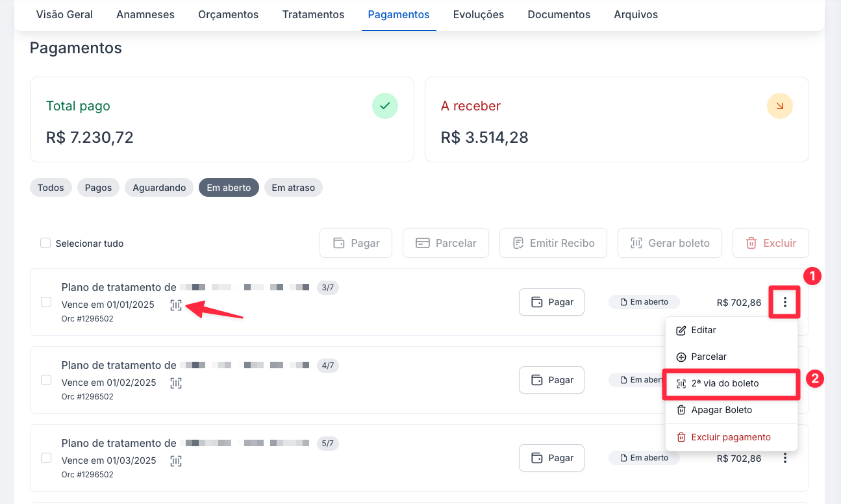Click boleto barcode icon beside Vence em 01/02/2025

point(176,383)
